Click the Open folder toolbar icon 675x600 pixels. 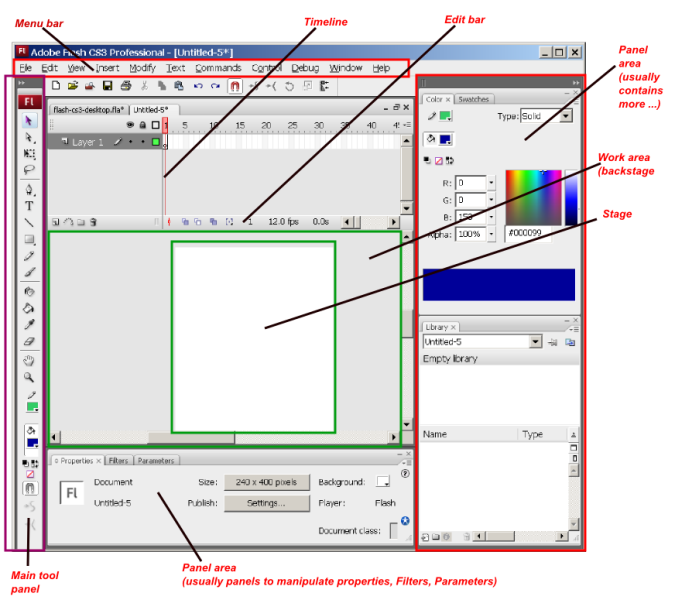pyautogui.click(x=73, y=86)
